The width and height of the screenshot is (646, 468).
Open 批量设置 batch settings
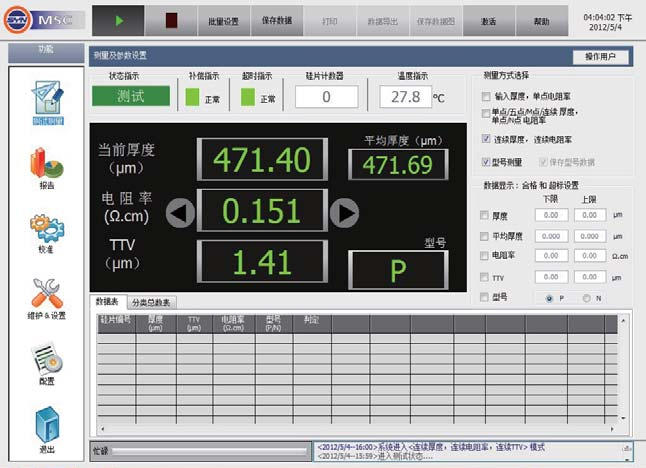[x=224, y=21]
